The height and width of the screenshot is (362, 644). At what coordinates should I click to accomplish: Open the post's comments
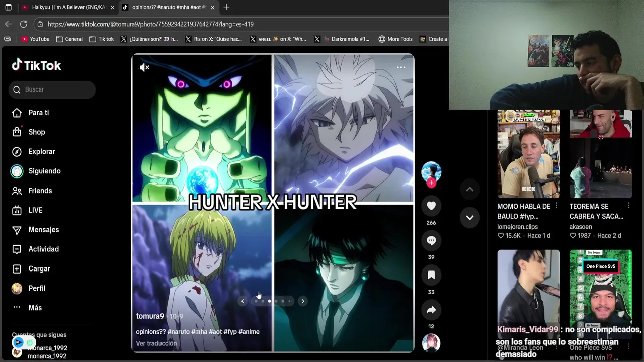coord(431,240)
